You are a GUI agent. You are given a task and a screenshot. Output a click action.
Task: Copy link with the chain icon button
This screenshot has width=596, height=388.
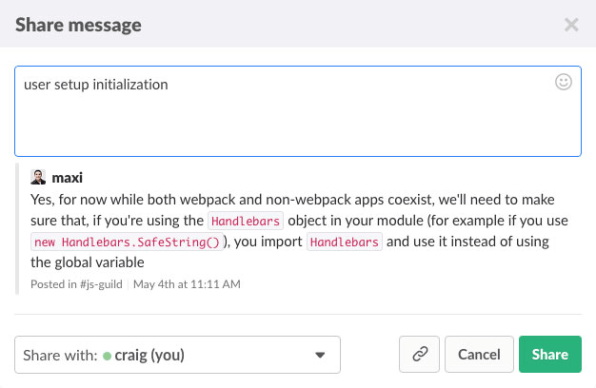(x=419, y=354)
